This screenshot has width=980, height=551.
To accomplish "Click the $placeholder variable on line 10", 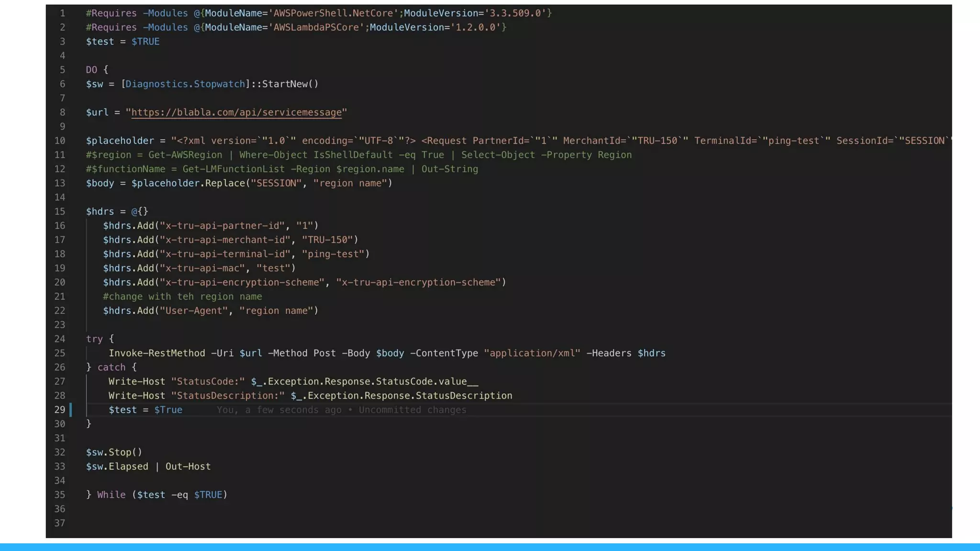I will click(x=120, y=141).
